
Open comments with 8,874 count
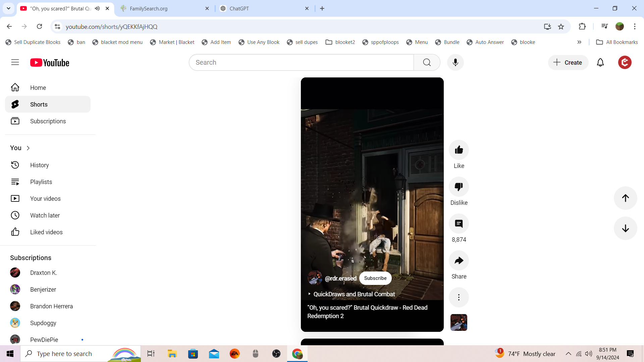[x=459, y=224]
